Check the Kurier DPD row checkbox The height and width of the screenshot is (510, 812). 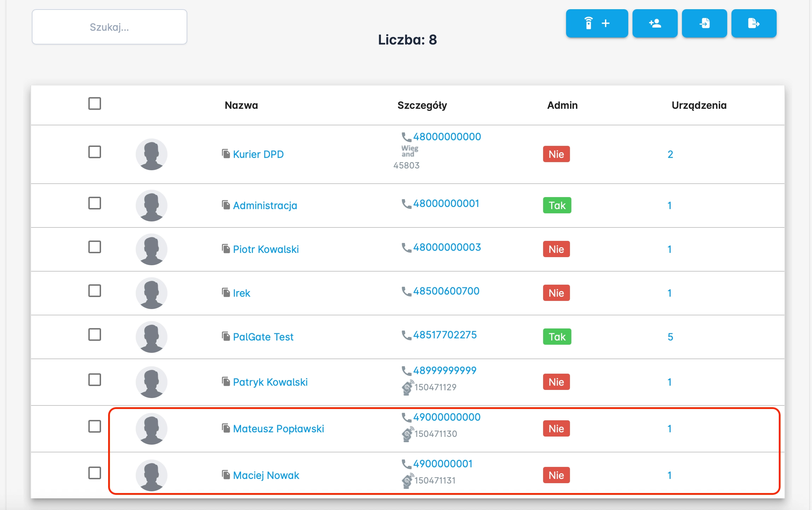95,152
